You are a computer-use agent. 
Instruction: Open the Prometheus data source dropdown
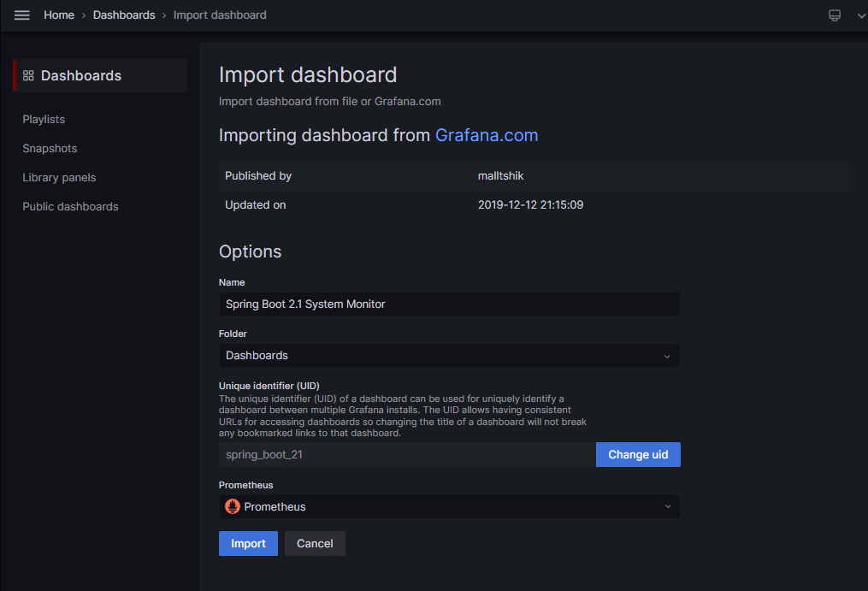449,506
